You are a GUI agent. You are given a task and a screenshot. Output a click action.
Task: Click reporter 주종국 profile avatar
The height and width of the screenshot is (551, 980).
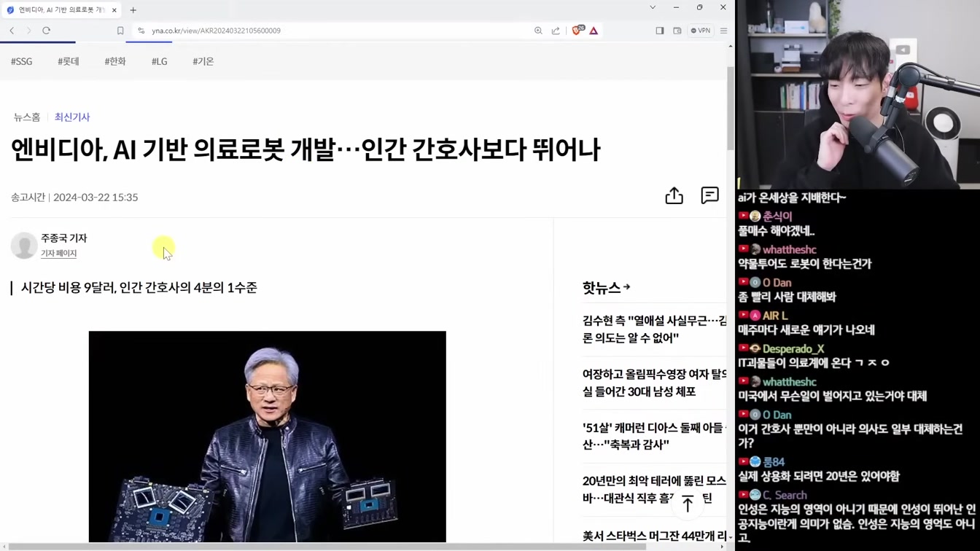pyautogui.click(x=23, y=246)
